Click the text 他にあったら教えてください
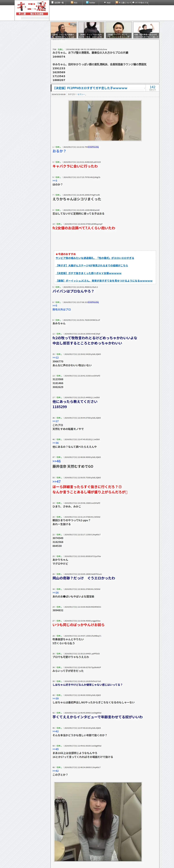174x868 pixels. pos(75,402)
